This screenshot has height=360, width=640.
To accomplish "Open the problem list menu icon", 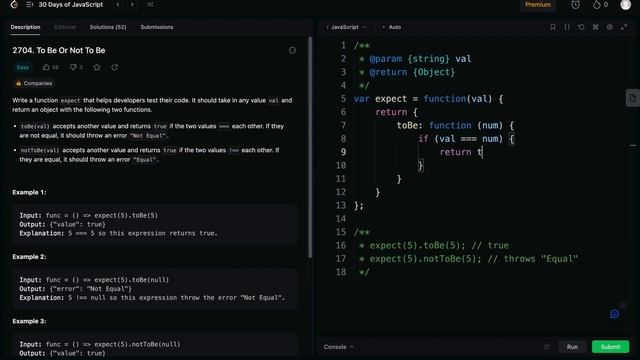I will (29, 4).
